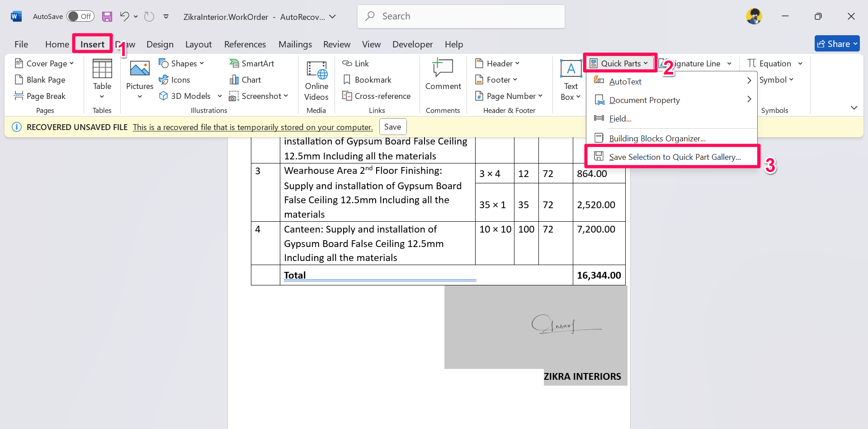Viewport: 868px width, 429px height.
Task: Open Customize Quick Access Toolbar arrow
Action: pyautogui.click(x=166, y=17)
